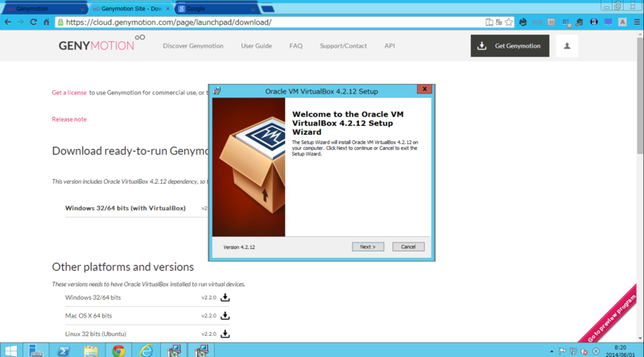The image size is (644, 357).
Task: Click the Evernote elephant extension icon
Action: [580, 23]
